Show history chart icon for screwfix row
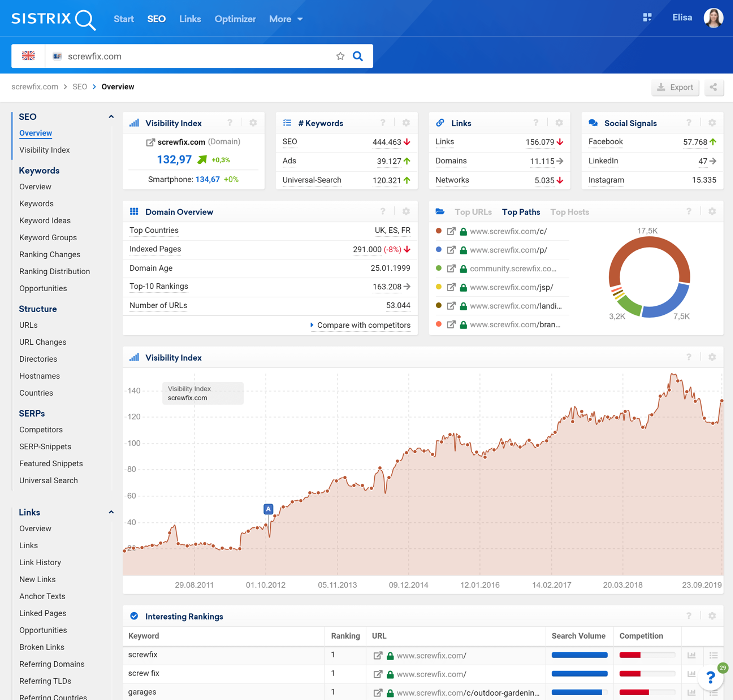 pos(691,656)
